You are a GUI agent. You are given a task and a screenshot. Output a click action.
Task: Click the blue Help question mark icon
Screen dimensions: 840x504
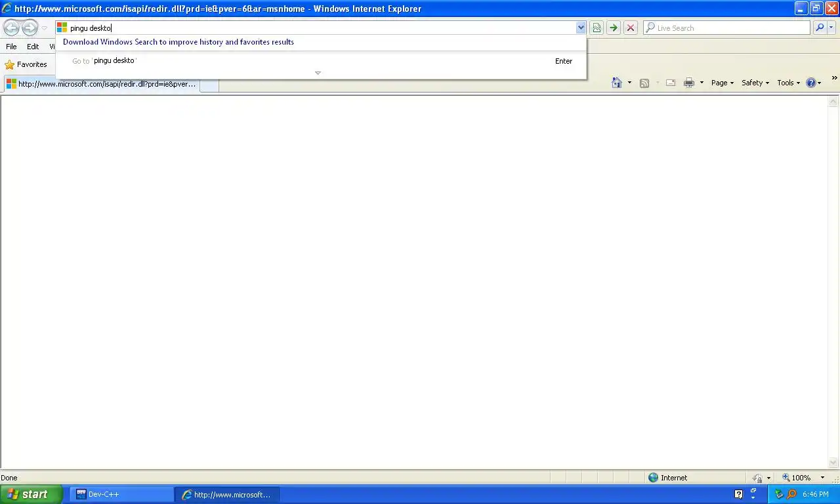(811, 83)
